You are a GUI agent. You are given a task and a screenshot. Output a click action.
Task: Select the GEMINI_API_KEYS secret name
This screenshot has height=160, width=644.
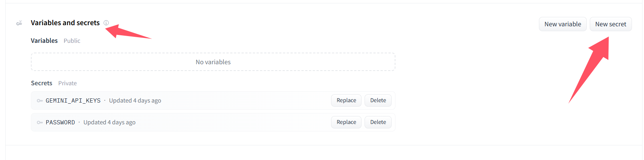73,101
